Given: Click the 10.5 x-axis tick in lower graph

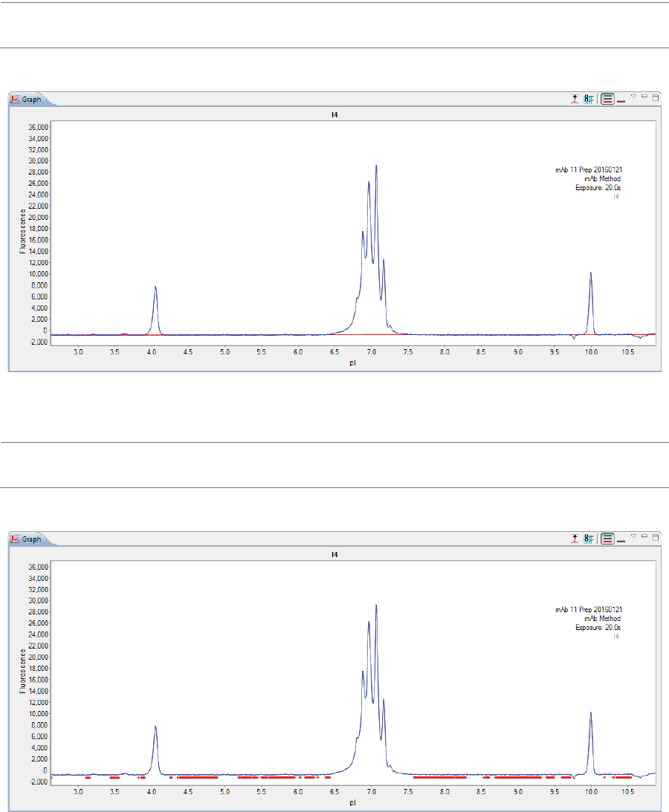Looking at the screenshot, I should (627, 792).
